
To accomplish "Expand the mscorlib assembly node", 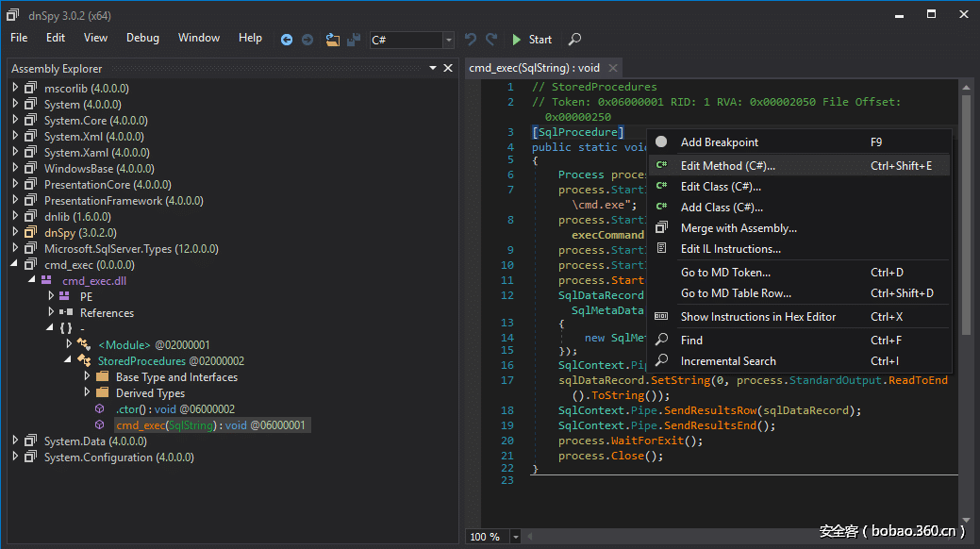I will 16,88.
